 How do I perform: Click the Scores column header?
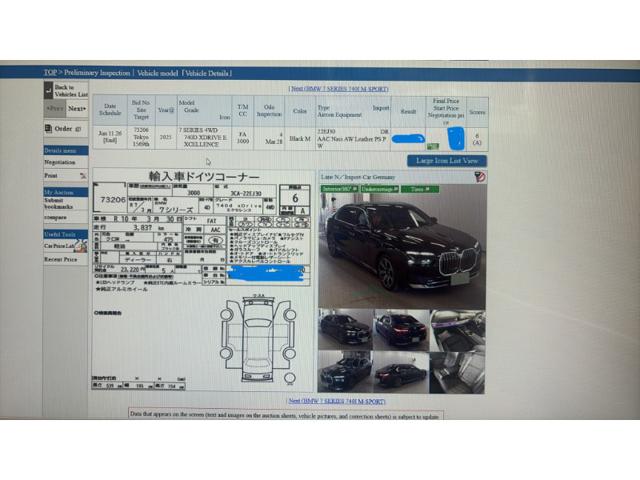point(477,111)
